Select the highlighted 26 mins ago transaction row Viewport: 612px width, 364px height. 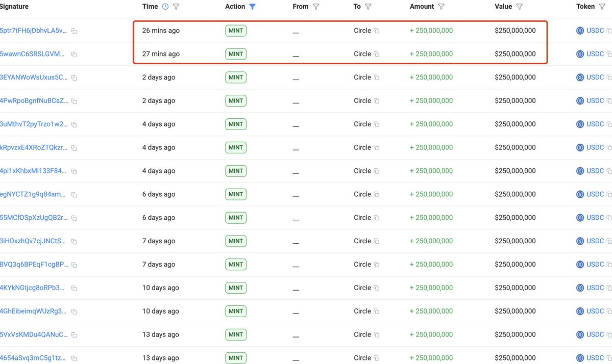[306, 31]
